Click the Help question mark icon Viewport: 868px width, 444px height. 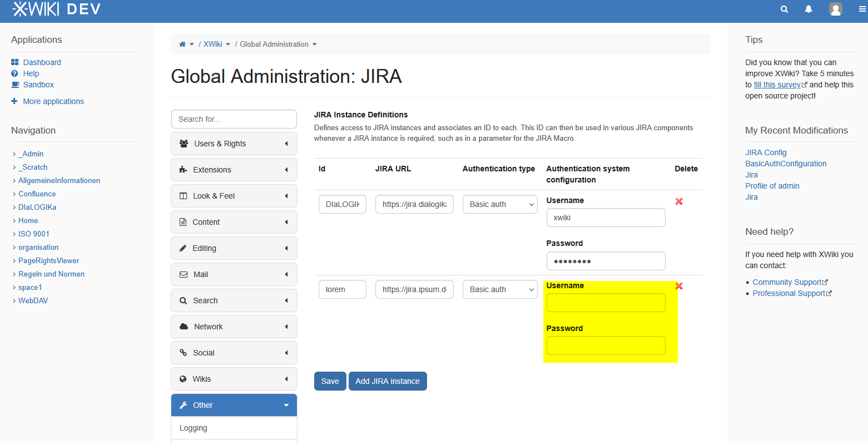coord(14,73)
